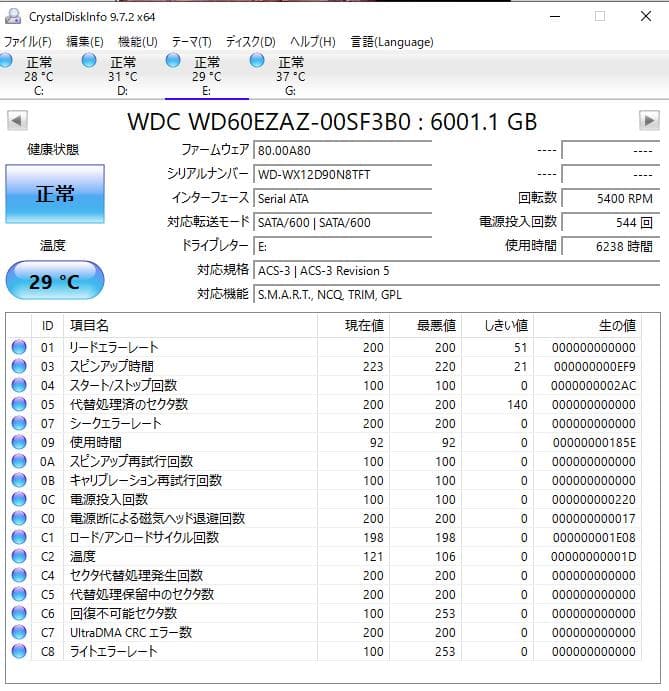Viewport: 669px width, 691px height.
Task: Open the テーマ(T) menu
Action: click(x=191, y=42)
